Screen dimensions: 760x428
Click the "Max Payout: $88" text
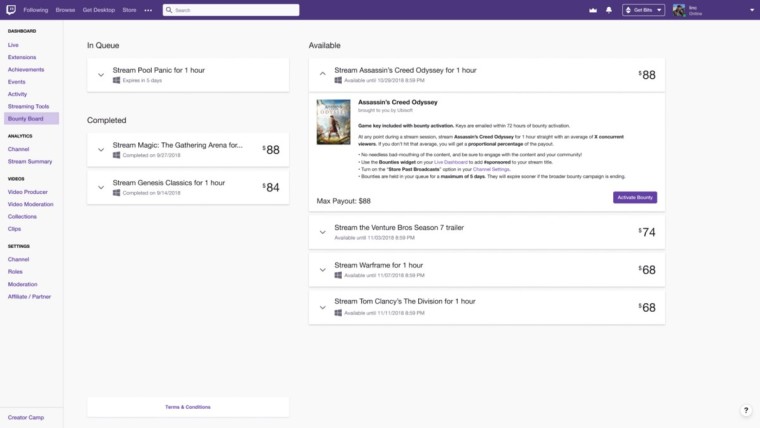tap(344, 201)
